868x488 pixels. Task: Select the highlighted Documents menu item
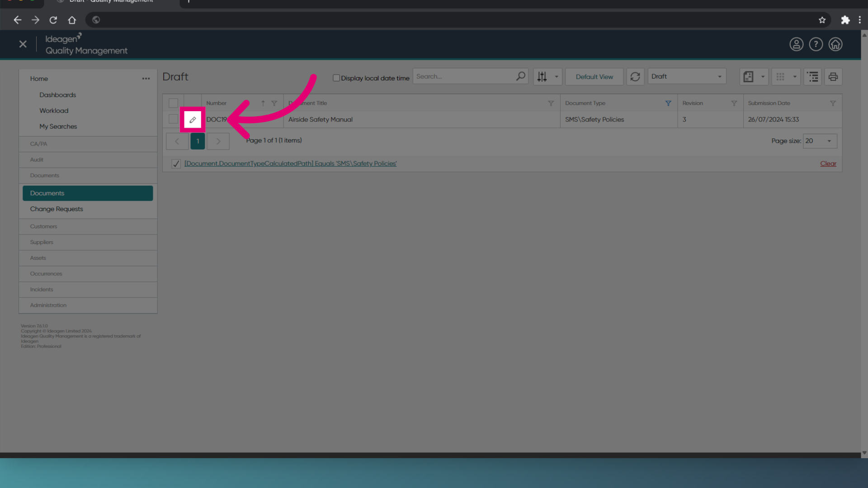pyautogui.click(x=88, y=193)
